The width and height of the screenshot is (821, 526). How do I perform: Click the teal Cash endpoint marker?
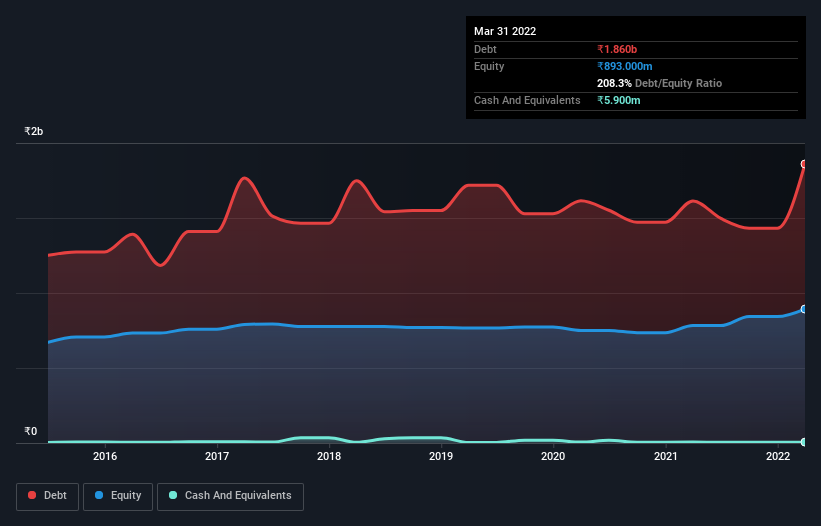(804, 442)
